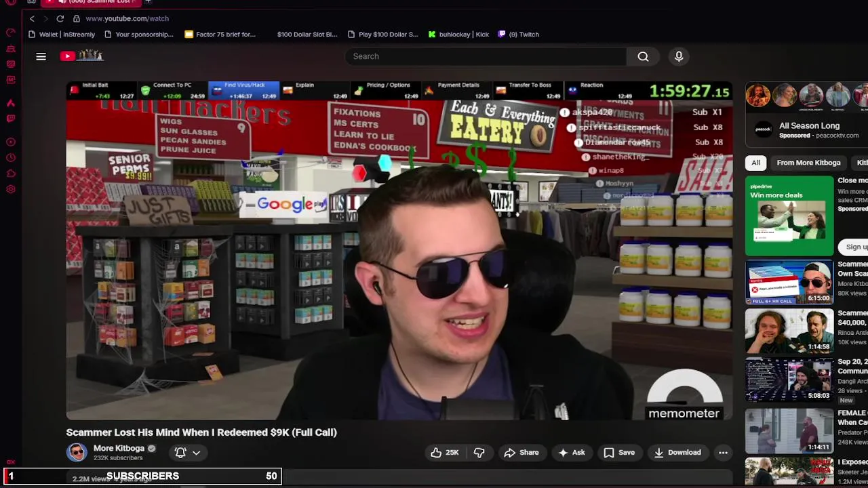Open Your sponsorship bookmark
Screen dimensions: 868x488
139,34
